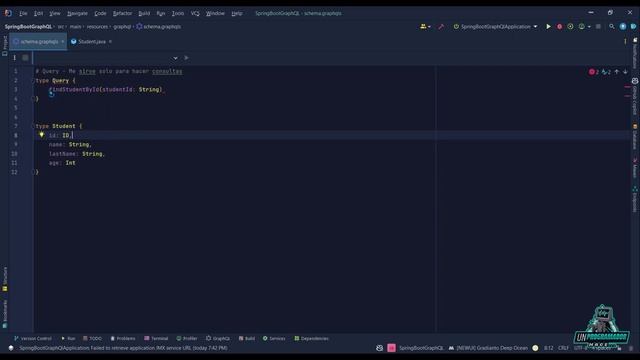The height and width of the screenshot is (360, 640).
Task: Click the yellow circle status bar indicator
Action: click(535, 348)
